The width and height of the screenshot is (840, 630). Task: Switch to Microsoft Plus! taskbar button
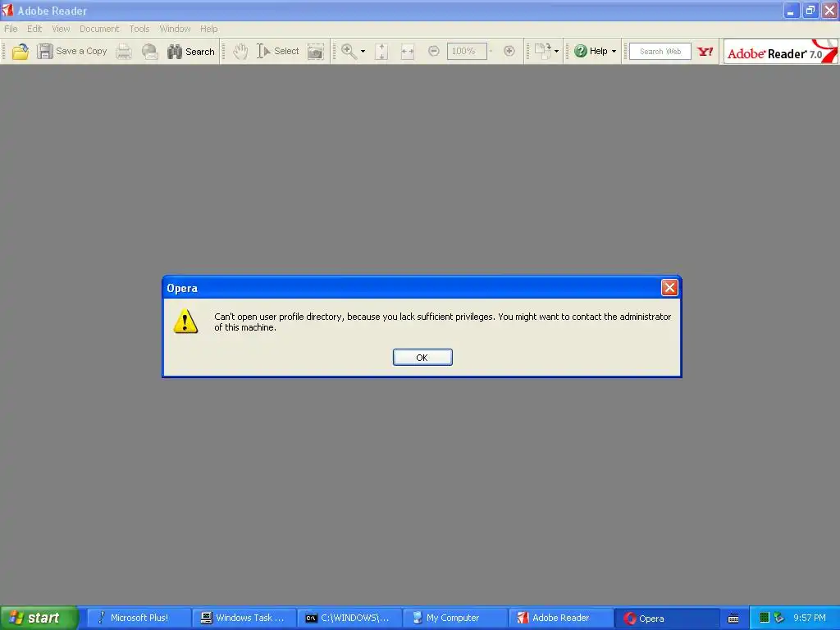point(138,619)
